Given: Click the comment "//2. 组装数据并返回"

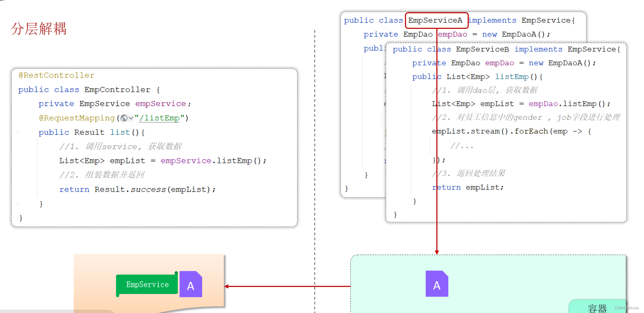Looking at the screenshot, I should [x=102, y=175].
